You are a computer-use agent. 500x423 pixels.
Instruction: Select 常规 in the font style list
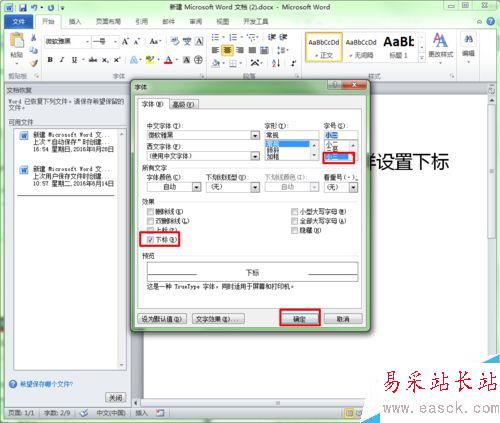[x=287, y=144]
